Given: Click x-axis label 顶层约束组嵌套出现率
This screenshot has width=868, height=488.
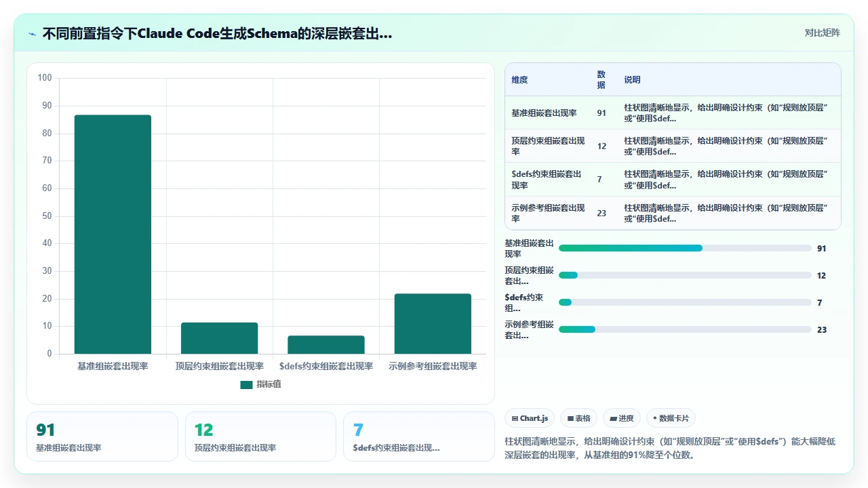Looking at the screenshot, I should click(x=219, y=366).
